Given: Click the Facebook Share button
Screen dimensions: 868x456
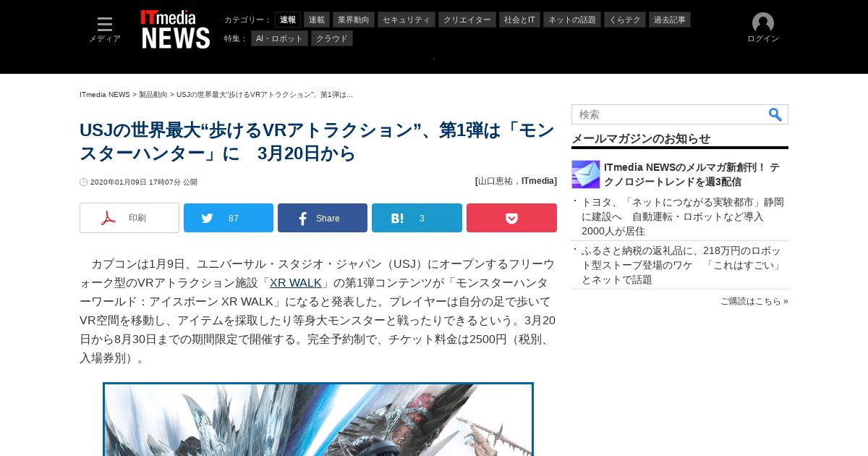Looking at the screenshot, I should [323, 218].
